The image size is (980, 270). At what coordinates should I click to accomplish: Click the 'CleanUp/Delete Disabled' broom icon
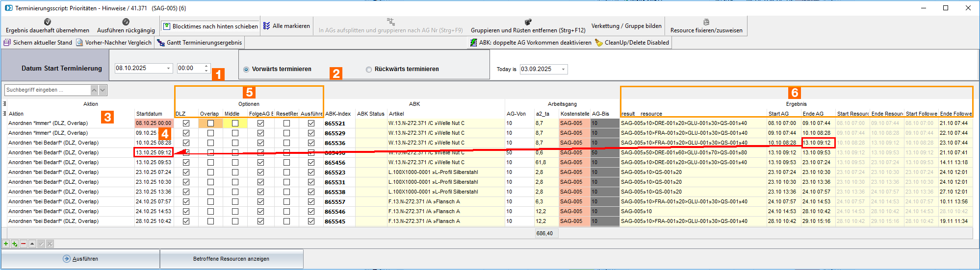pyautogui.click(x=599, y=43)
